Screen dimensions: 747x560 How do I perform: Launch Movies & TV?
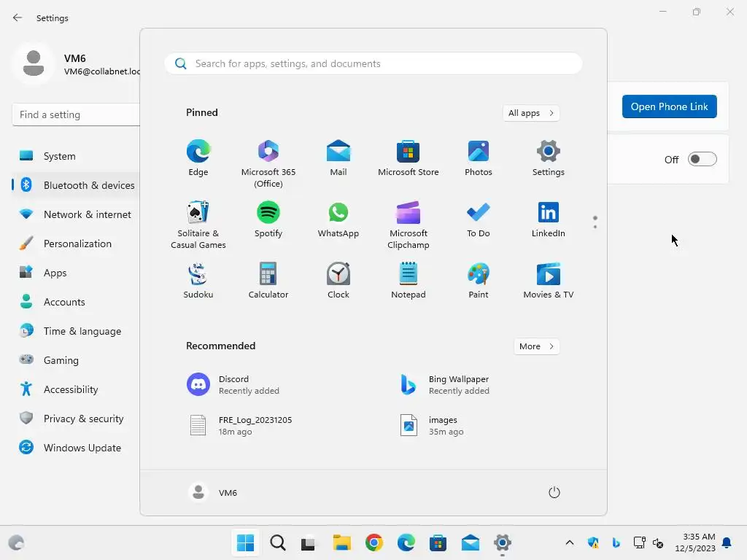pyautogui.click(x=549, y=281)
